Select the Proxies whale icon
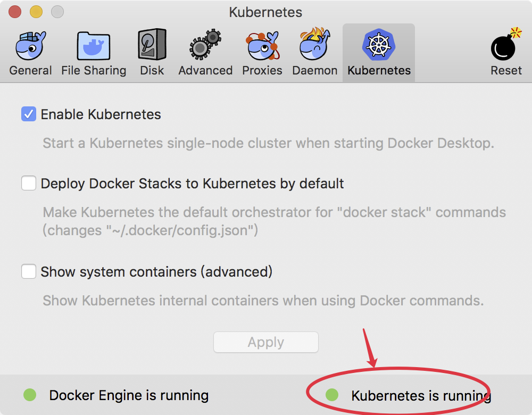Screen dimensions: 532x415 point(263,46)
